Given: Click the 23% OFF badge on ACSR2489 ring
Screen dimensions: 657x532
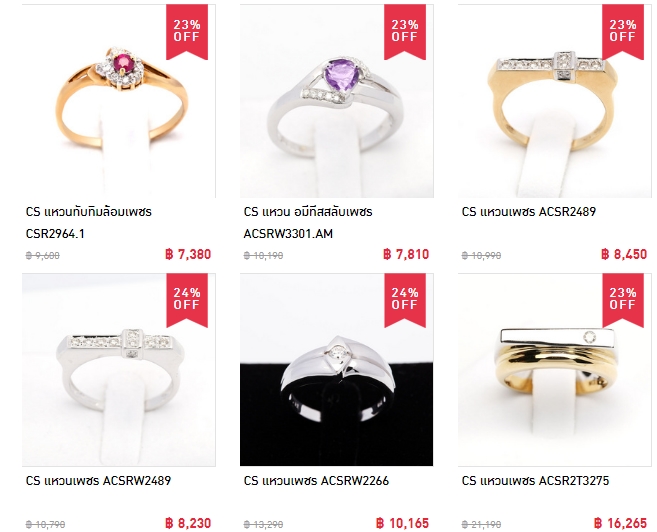Looking at the screenshot, I should 623,32.
